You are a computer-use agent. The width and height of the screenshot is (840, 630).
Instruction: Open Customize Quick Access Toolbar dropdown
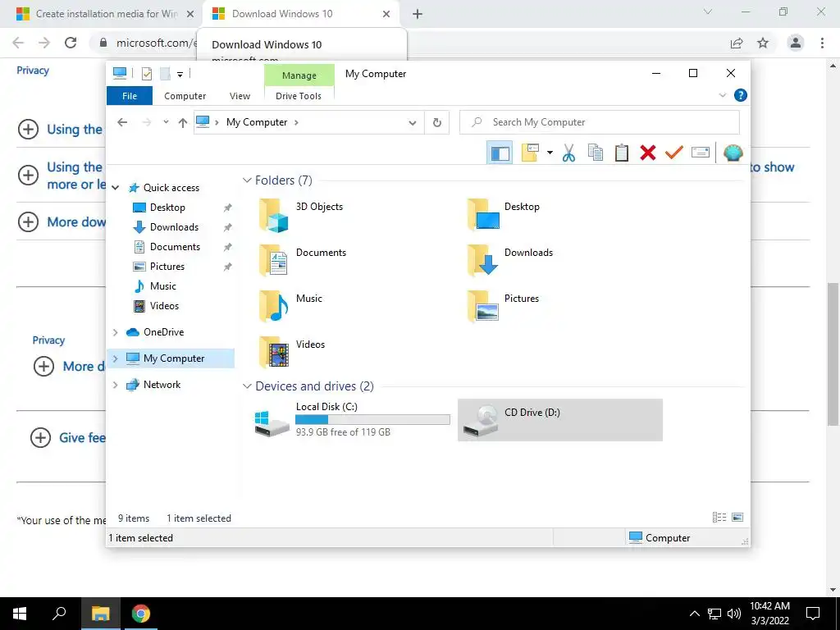point(180,75)
